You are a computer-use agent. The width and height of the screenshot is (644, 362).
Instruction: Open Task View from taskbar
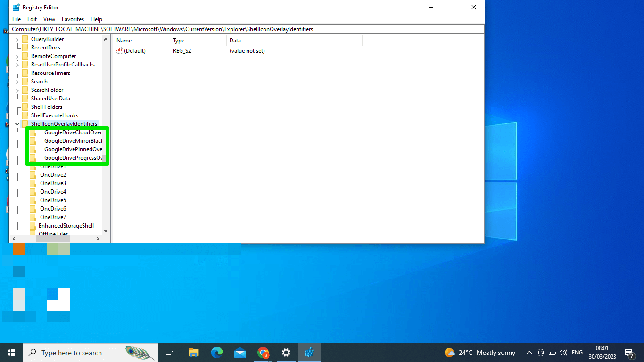(x=170, y=353)
